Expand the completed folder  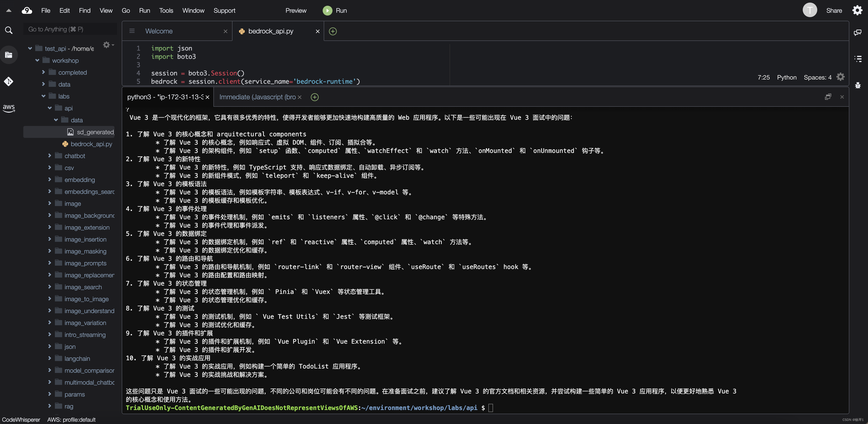point(44,72)
